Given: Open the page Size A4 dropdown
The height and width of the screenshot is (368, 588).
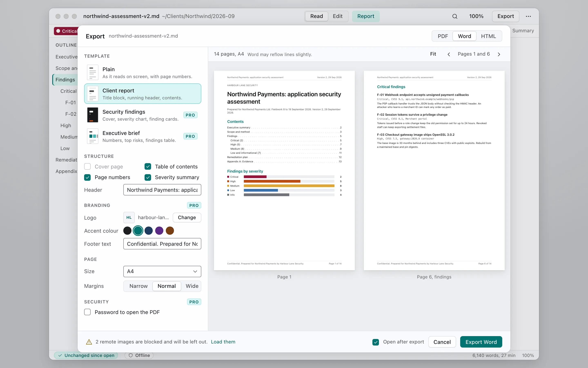Looking at the screenshot, I should coord(162,271).
